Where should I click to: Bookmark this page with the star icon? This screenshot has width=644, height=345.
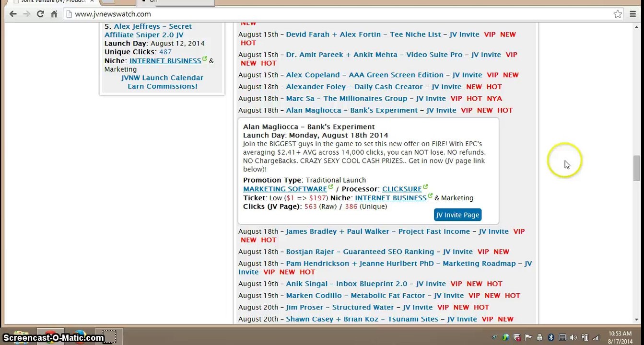click(x=618, y=14)
